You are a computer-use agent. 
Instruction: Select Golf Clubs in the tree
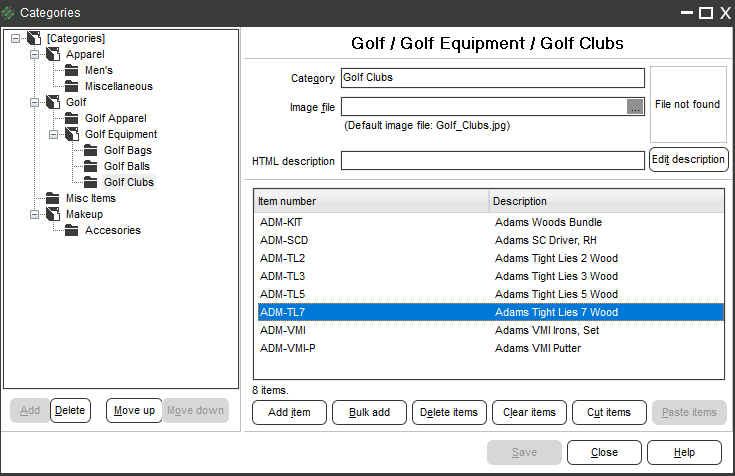[129, 182]
